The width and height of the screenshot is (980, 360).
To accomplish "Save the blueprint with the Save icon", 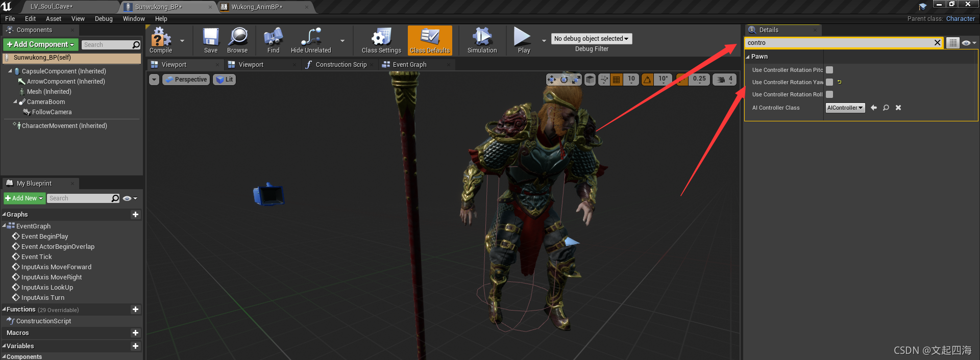I will [211, 40].
